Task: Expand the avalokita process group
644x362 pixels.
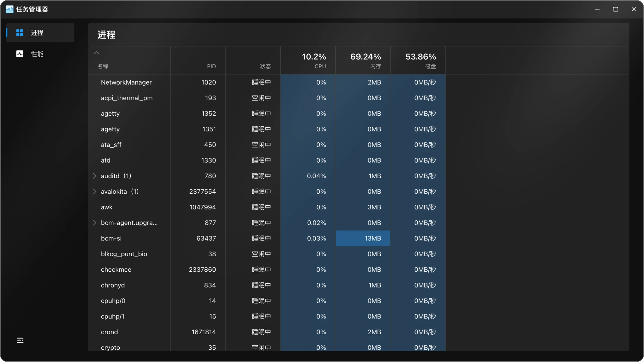Action: tap(94, 191)
